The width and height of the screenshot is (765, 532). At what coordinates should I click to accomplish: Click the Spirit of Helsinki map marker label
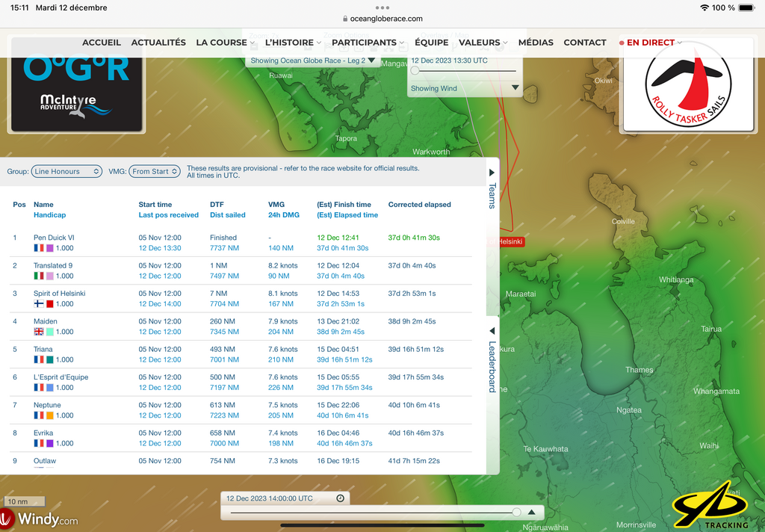pos(507,241)
